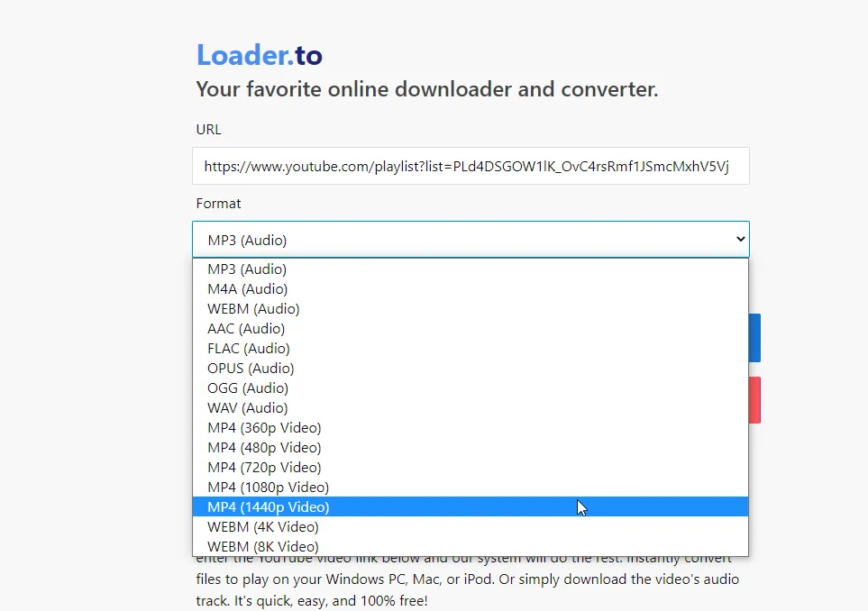Select AAC (Audio) format

[x=471, y=329]
